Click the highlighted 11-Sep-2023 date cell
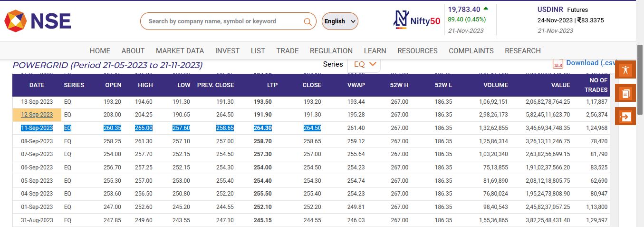The height and width of the screenshot is (227, 644). [37, 128]
